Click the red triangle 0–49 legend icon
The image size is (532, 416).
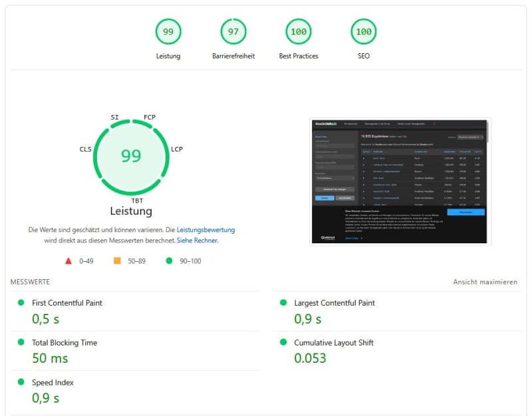(x=69, y=261)
